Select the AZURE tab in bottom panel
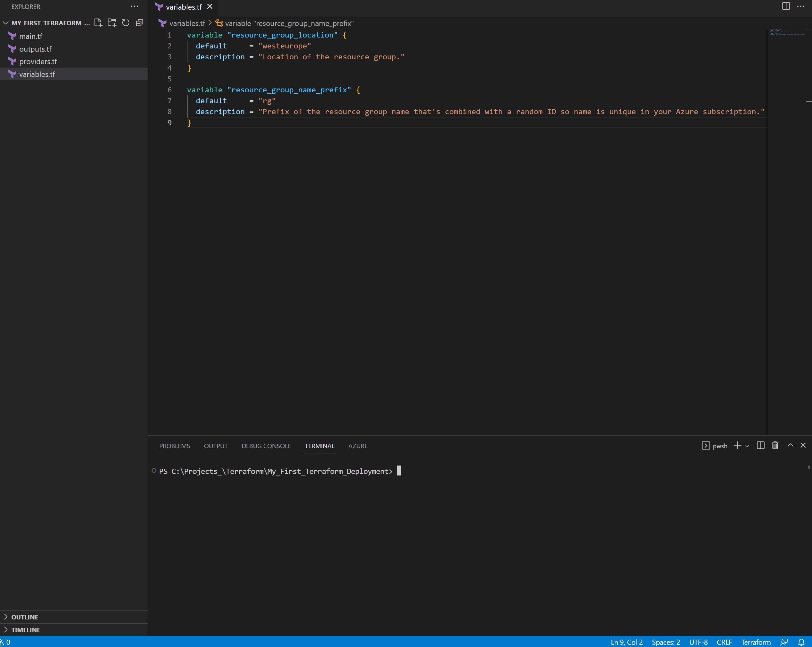This screenshot has height=647, width=812. point(357,446)
